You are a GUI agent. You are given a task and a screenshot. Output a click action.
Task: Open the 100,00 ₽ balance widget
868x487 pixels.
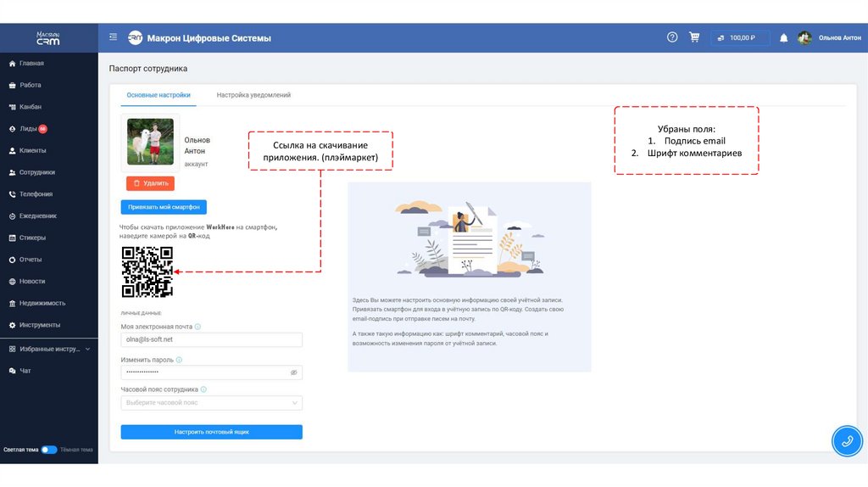tap(740, 37)
